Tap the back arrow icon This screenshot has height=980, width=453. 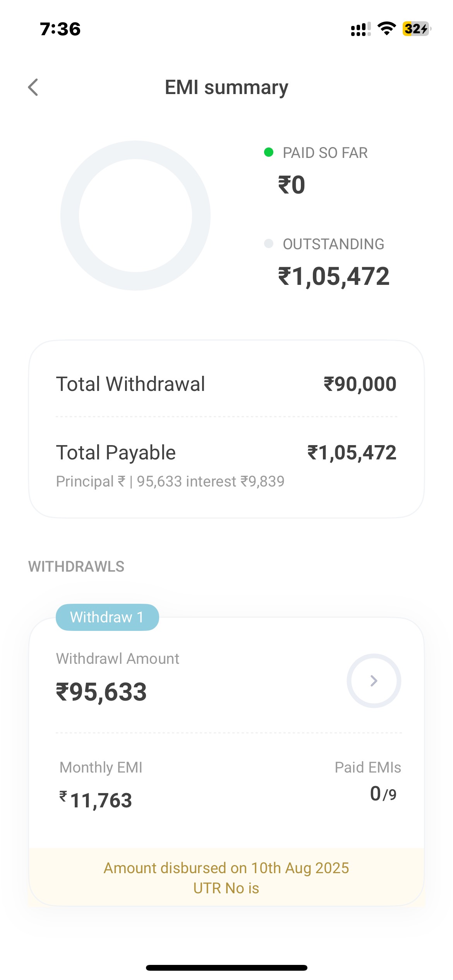pos(33,87)
